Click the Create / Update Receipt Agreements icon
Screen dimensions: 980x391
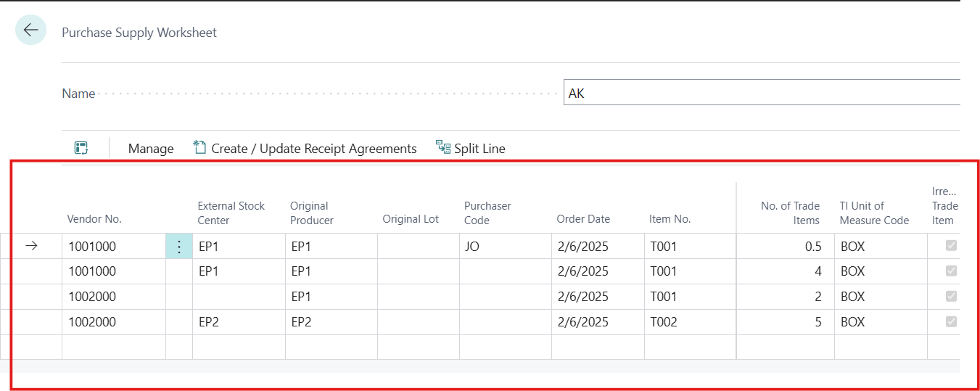tap(200, 147)
